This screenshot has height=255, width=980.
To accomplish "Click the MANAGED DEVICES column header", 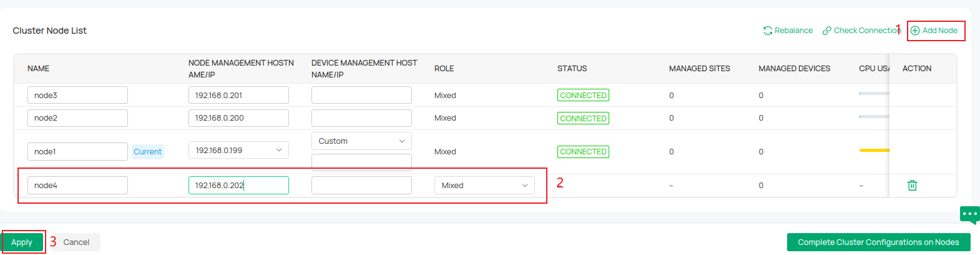I will point(794,69).
